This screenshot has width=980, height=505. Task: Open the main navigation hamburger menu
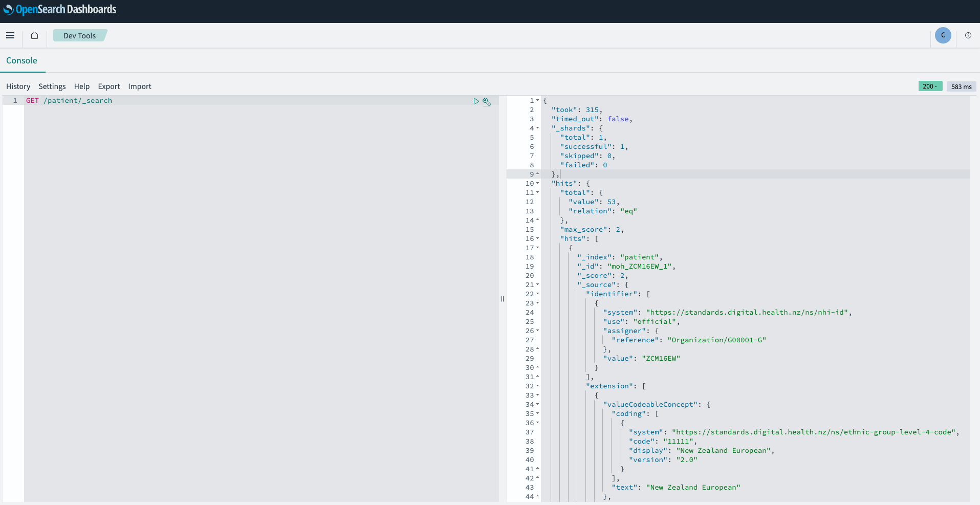10,35
